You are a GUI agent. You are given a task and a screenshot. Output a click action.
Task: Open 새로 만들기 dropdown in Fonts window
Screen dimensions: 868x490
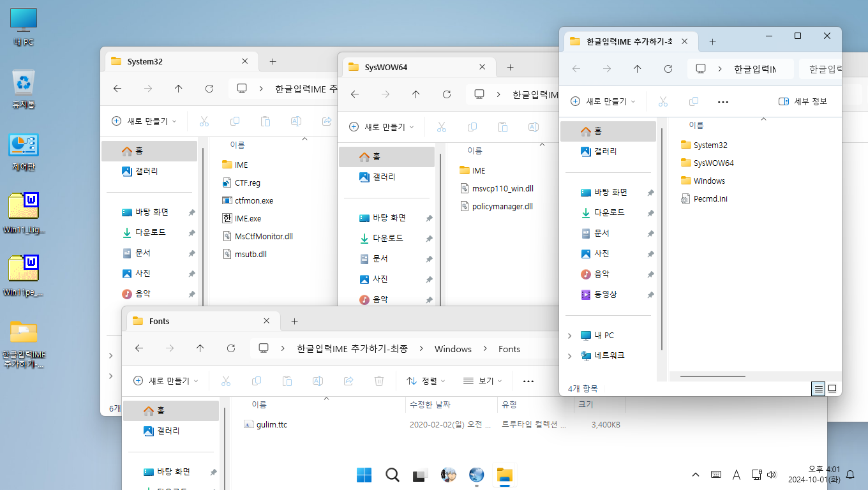coord(165,381)
